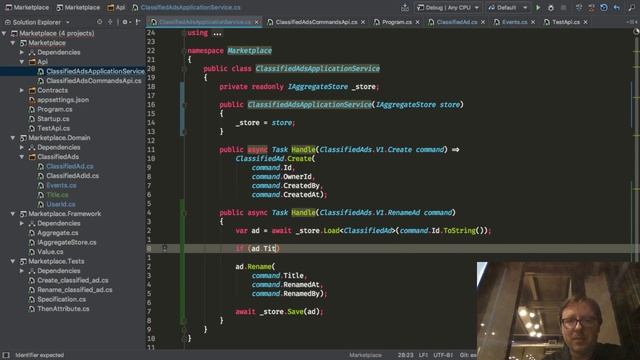Close the Events.cs tab
This screenshot has height=360, width=640.
click(533, 22)
